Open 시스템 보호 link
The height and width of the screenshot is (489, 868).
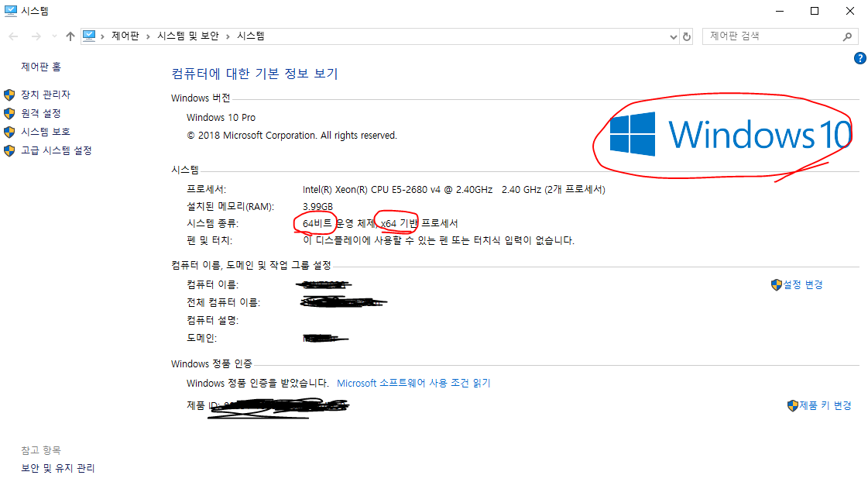[x=46, y=132]
